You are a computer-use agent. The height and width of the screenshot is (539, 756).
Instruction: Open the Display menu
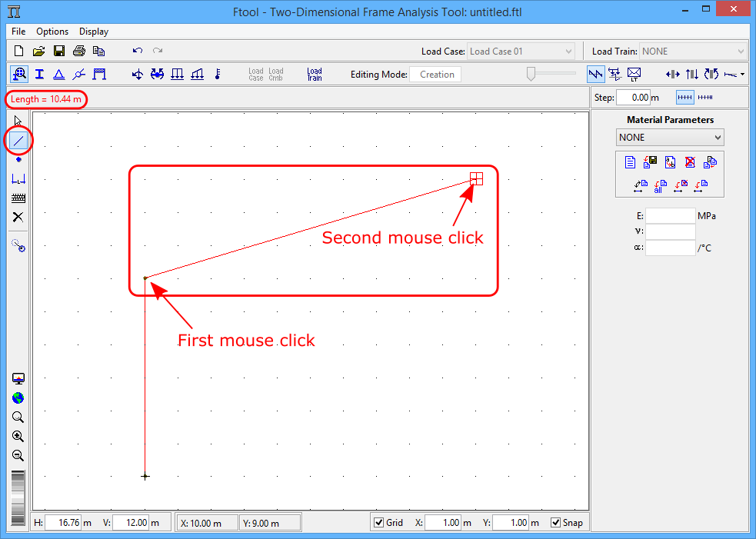[x=94, y=32]
